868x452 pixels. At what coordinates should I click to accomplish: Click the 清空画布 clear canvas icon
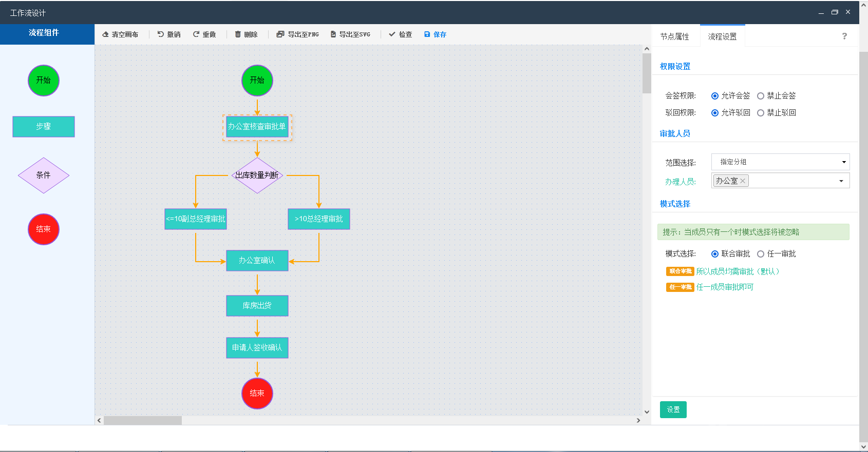coord(105,34)
